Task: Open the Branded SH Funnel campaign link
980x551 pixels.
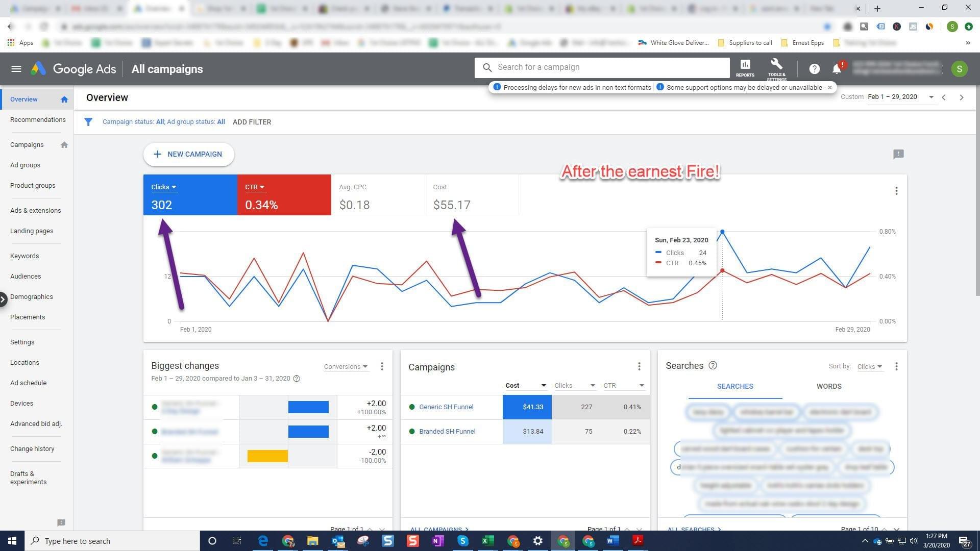Action: click(447, 432)
